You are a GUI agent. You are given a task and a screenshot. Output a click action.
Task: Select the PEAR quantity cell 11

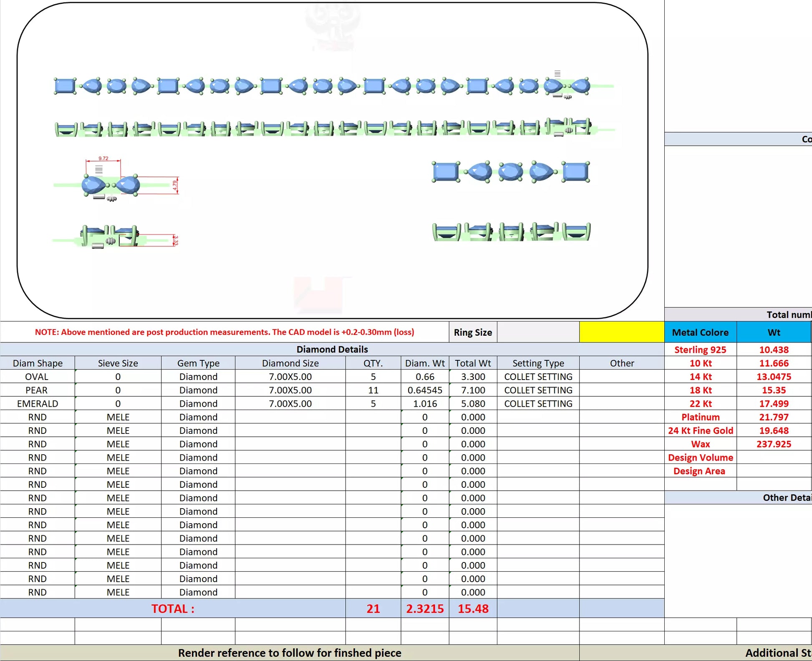click(x=373, y=390)
